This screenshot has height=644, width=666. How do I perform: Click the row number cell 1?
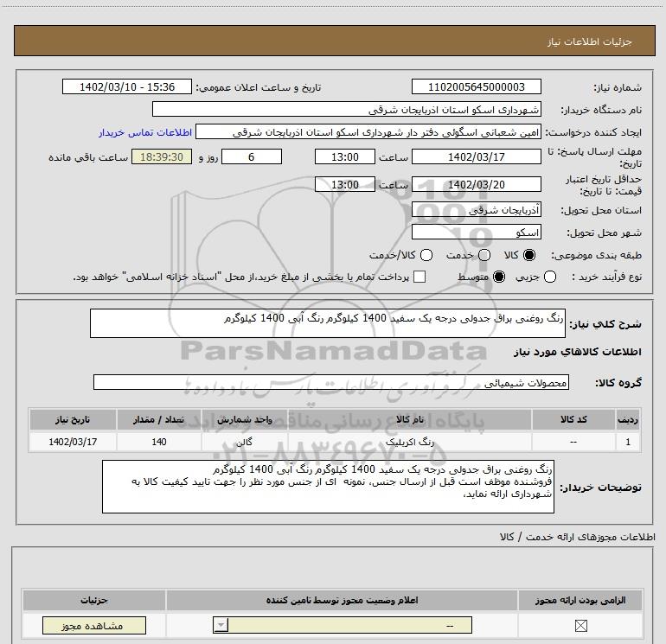pyautogui.click(x=628, y=442)
